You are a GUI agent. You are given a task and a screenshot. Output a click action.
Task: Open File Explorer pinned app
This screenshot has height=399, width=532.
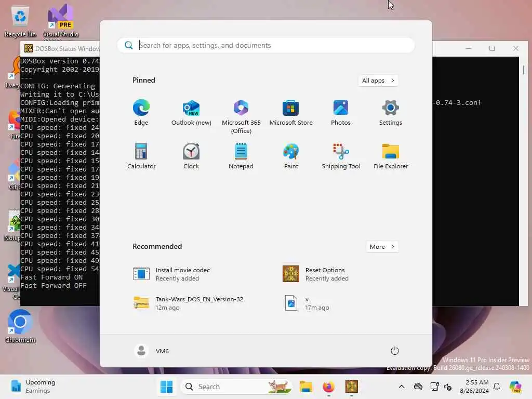[x=391, y=156]
